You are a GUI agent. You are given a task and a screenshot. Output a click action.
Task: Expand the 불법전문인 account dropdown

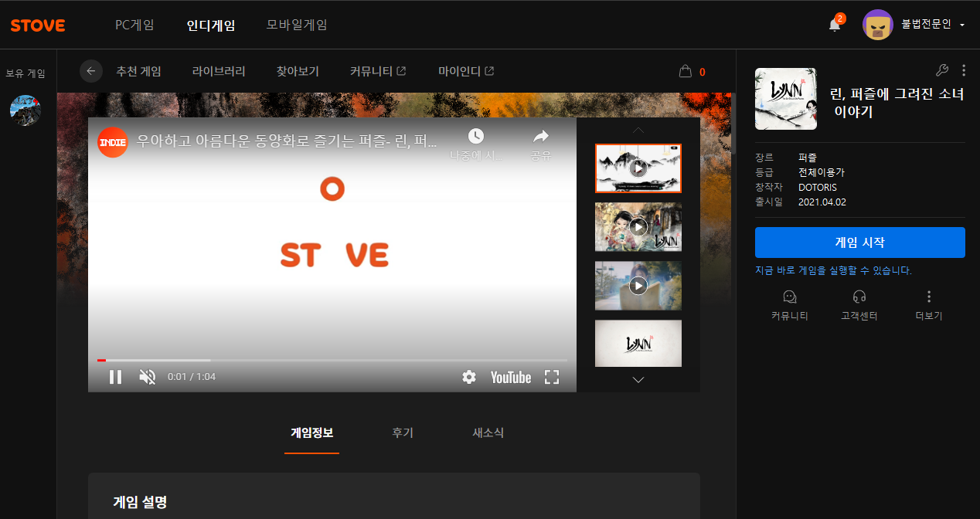click(961, 25)
